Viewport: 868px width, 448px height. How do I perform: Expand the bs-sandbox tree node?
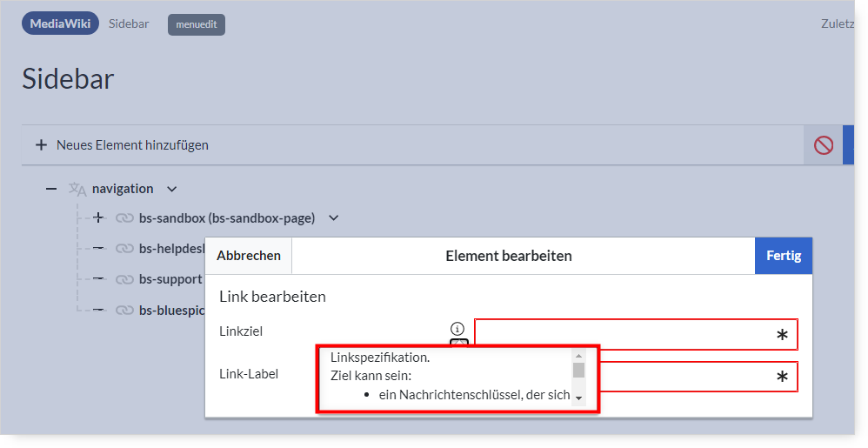[98, 217]
